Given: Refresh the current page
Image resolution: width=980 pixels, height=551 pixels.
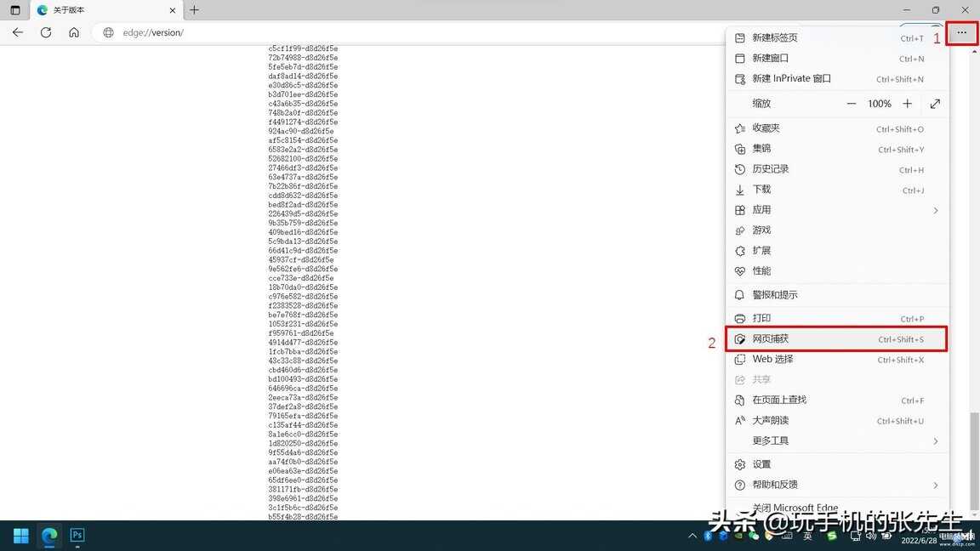Looking at the screenshot, I should click(46, 32).
